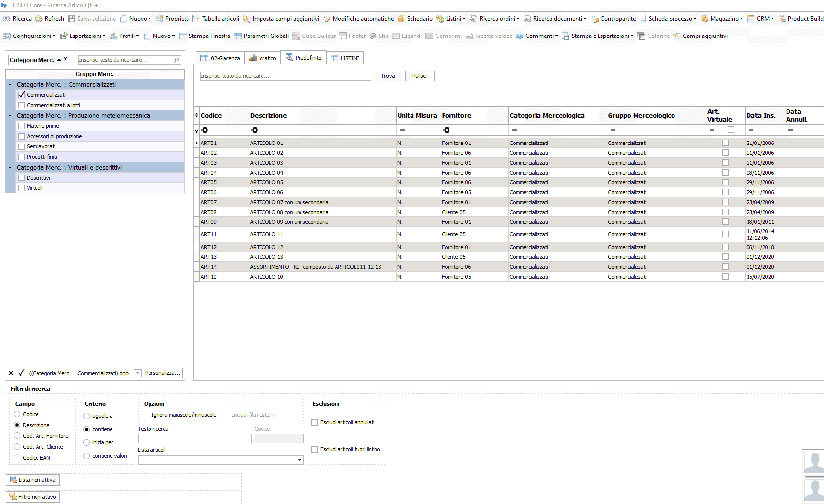
Task: Open the Lista articoli combo box
Action: [x=300, y=460]
